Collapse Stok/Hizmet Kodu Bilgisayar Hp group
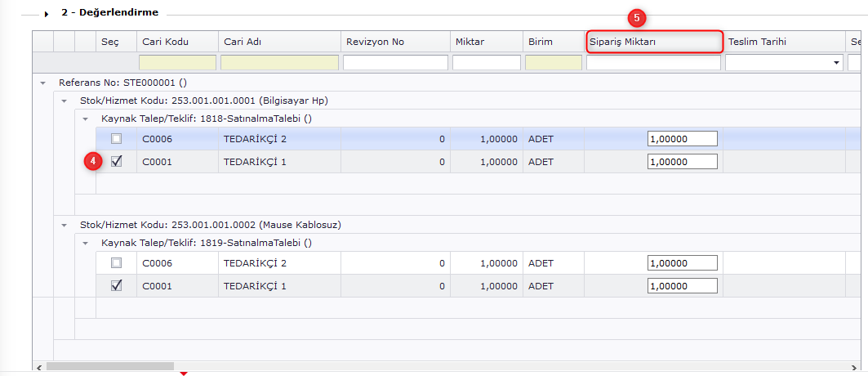 [x=65, y=101]
